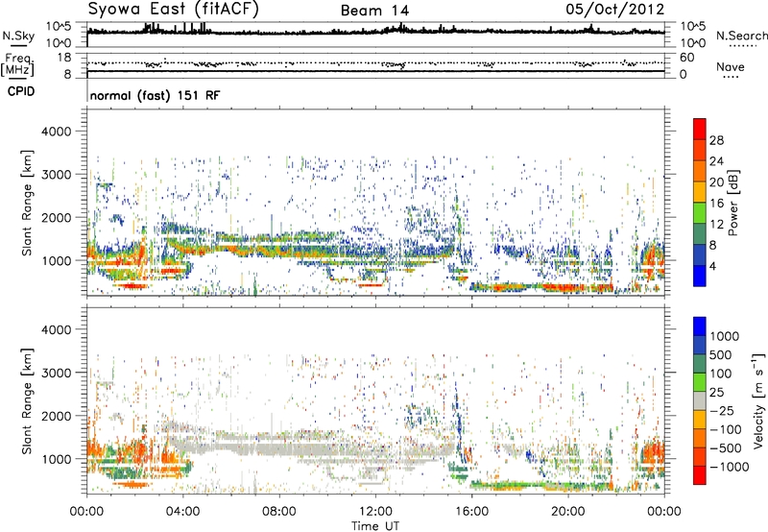
Task: Click the 'Beam 14' label
Action: (374, 11)
